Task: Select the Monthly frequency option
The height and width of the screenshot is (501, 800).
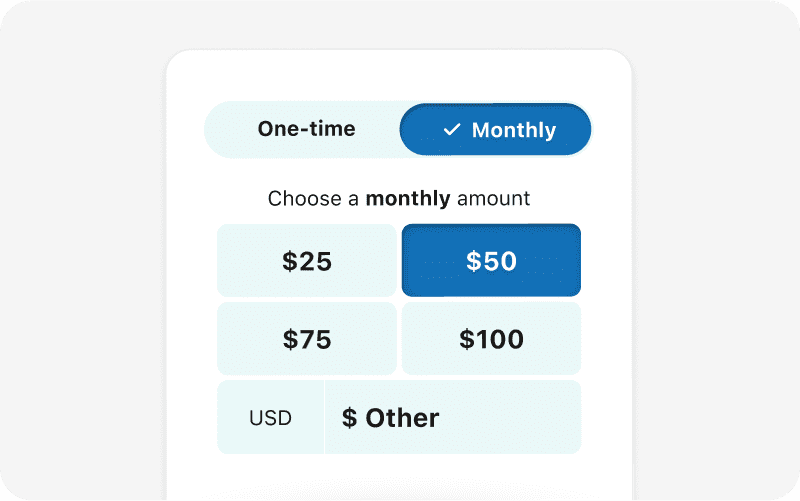Action: pos(495,130)
